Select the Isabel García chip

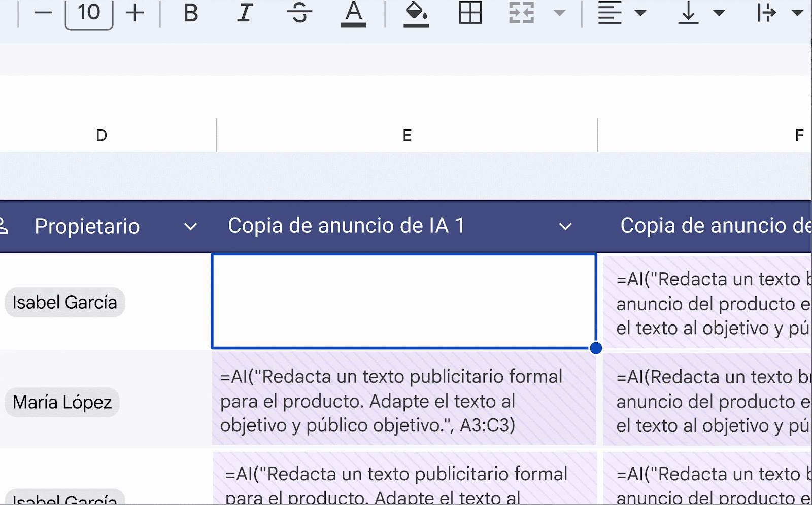click(x=64, y=302)
